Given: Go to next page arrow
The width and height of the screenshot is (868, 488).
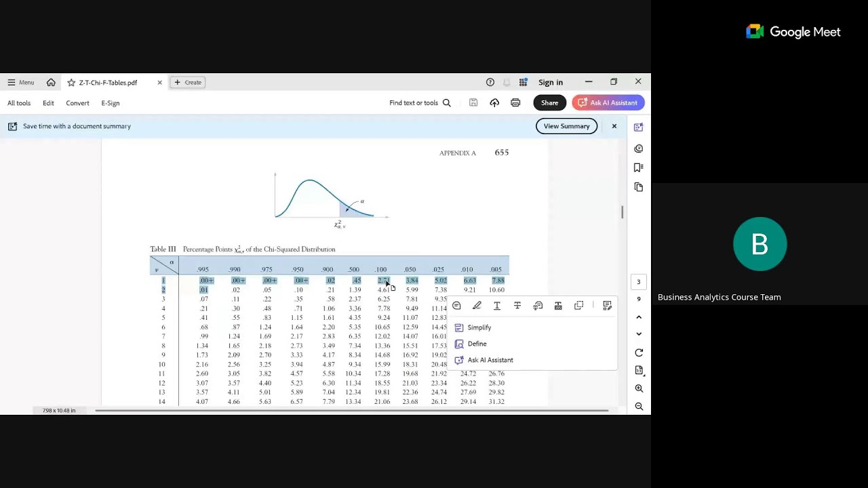Looking at the screenshot, I should click(x=639, y=333).
